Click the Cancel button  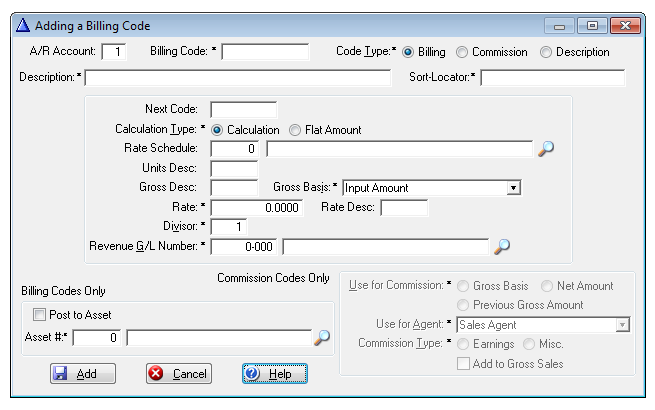pyautogui.click(x=179, y=373)
